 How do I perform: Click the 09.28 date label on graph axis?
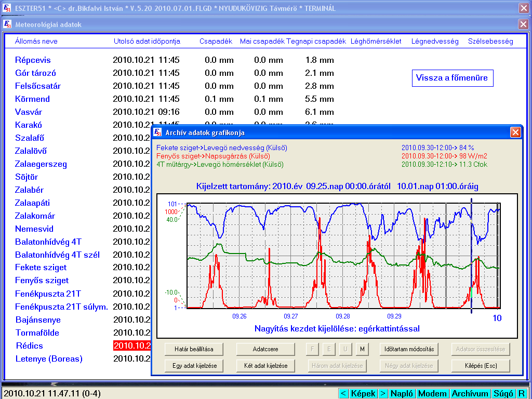(343, 316)
